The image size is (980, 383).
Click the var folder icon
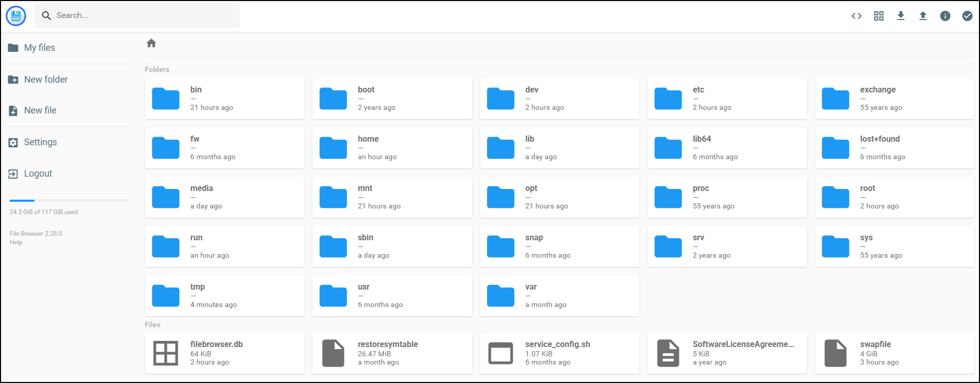501,296
